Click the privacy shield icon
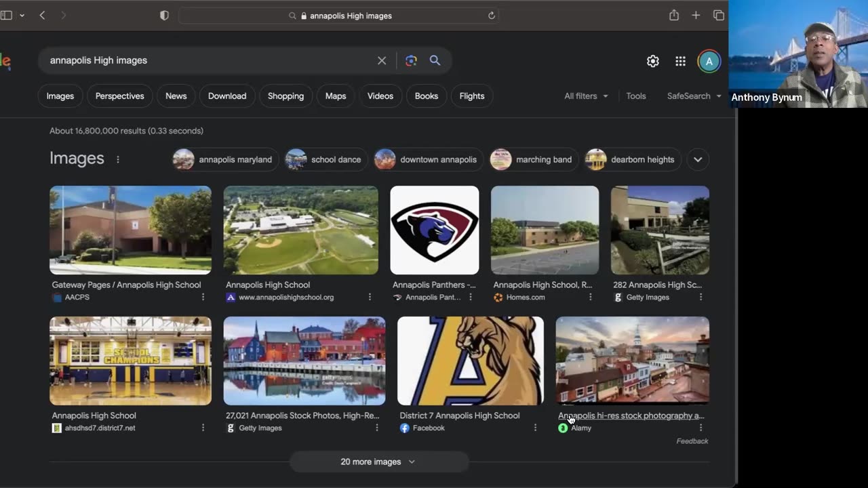Screen dimensions: 868x488 (x=164, y=16)
